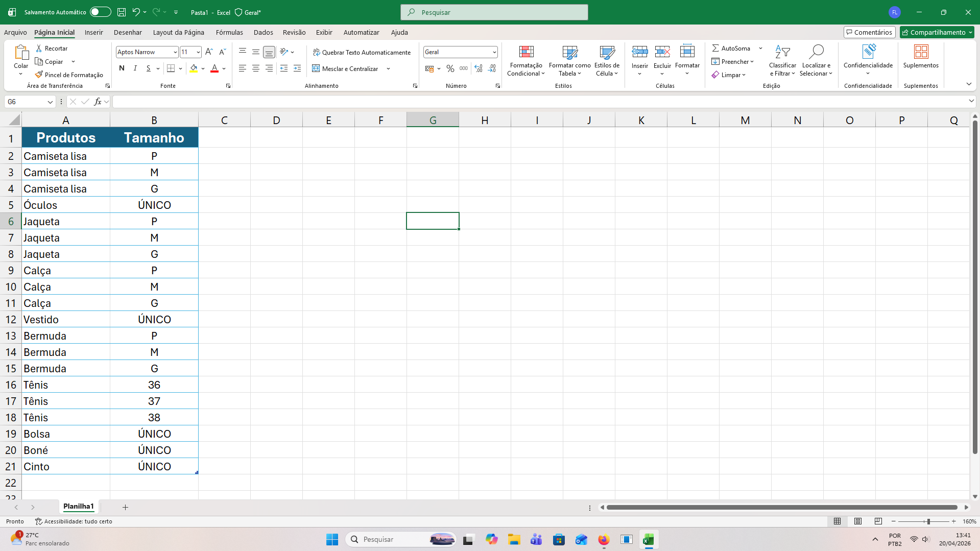Increase decimal places icon
980x551 pixels.
479,68
